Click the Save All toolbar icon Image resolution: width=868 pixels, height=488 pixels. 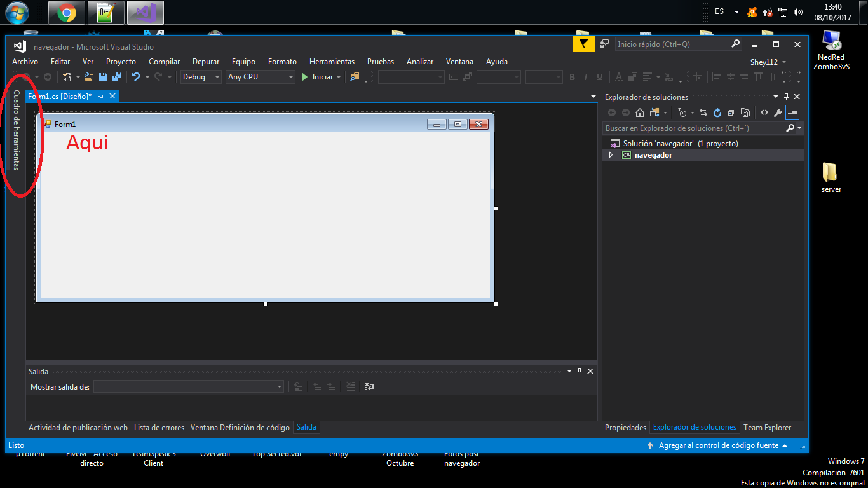click(117, 77)
